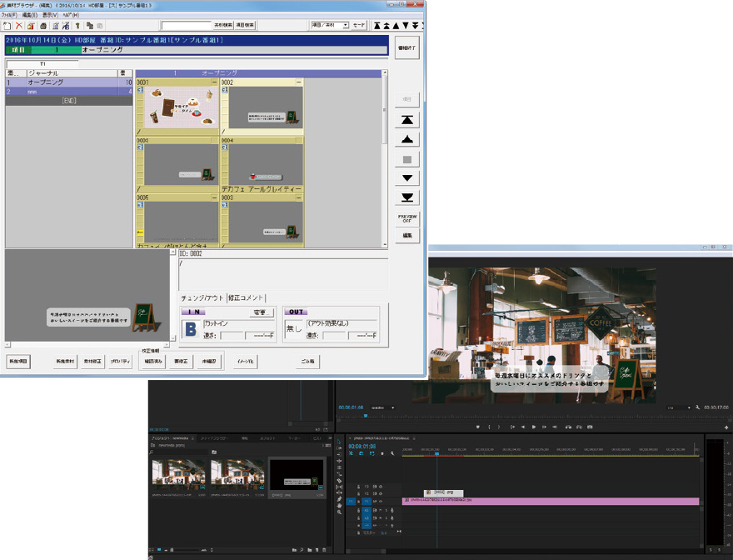Open the 編集(E) menu
The height and width of the screenshot is (560, 733).
click(x=28, y=15)
